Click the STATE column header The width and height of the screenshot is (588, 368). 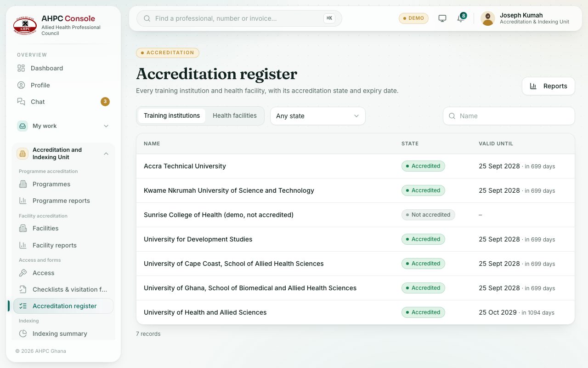point(410,144)
